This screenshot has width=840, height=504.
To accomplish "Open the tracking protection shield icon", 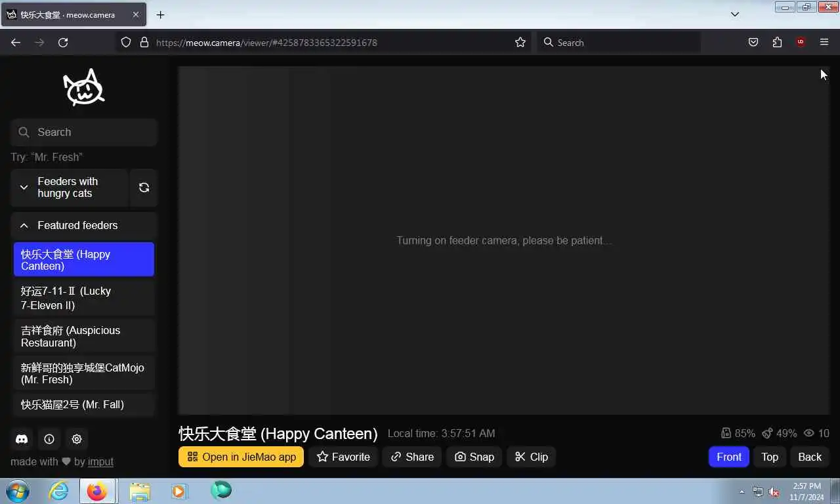I will tap(126, 43).
